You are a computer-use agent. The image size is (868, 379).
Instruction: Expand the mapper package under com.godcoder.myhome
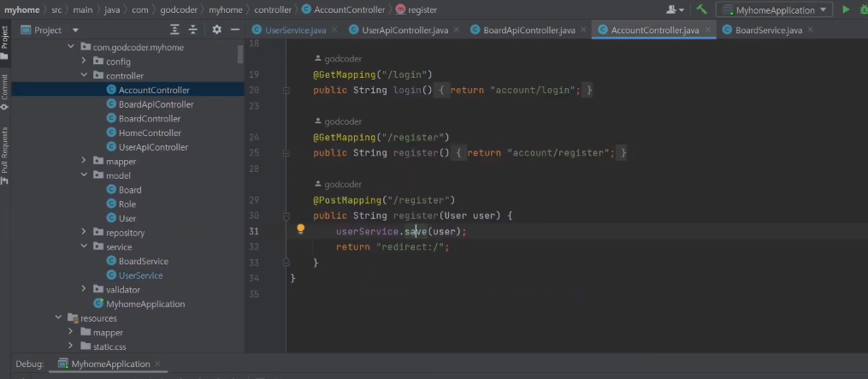84,161
